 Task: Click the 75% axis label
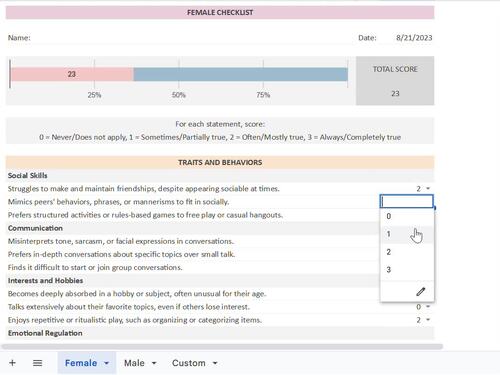click(263, 95)
